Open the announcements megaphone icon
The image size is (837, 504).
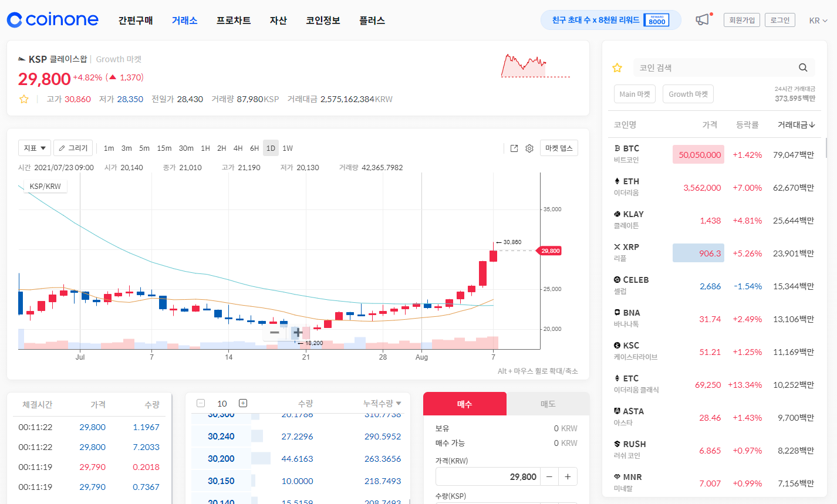point(703,20)
